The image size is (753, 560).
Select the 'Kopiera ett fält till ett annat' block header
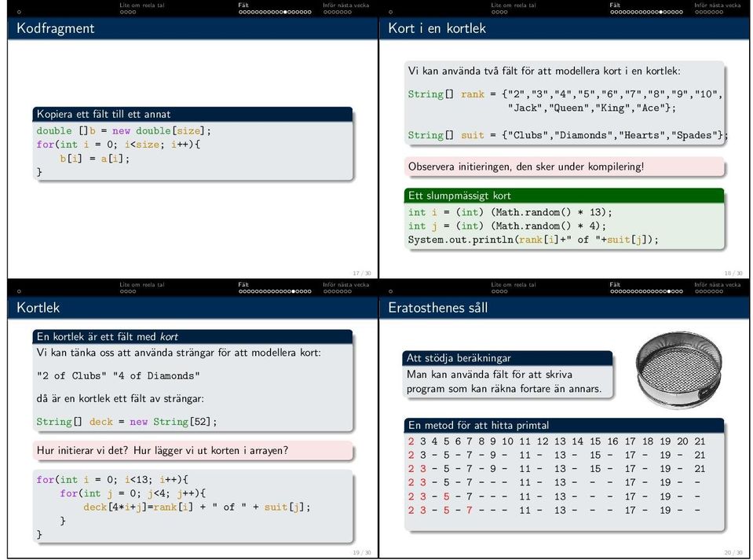point(192,114)
